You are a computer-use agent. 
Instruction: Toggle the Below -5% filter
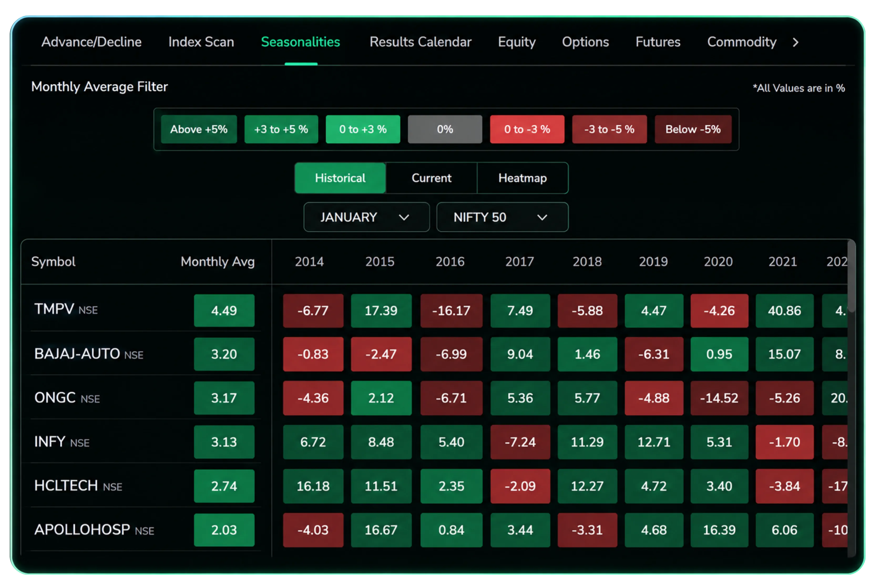(693, 129)
